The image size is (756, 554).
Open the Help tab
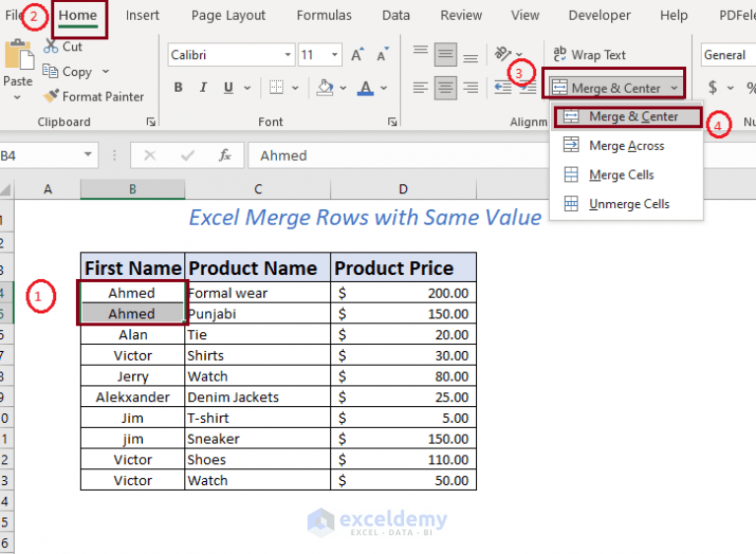click(x=673, y=16)
